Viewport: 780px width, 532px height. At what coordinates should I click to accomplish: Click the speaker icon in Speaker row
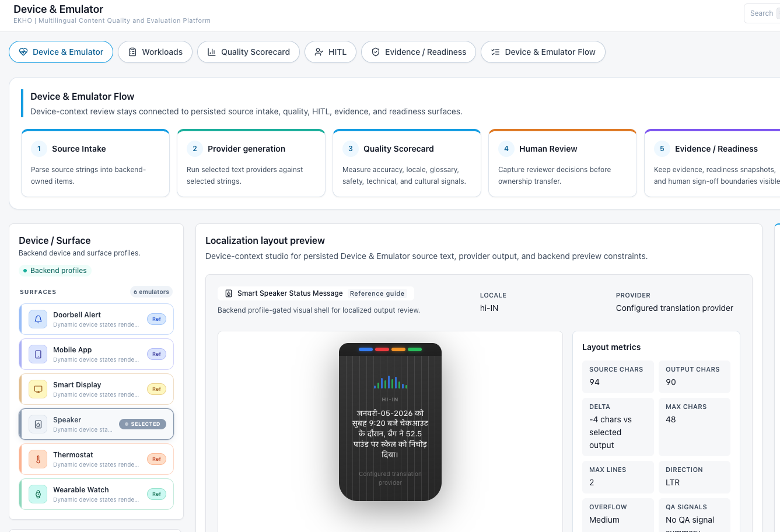[x=38, y=424]
